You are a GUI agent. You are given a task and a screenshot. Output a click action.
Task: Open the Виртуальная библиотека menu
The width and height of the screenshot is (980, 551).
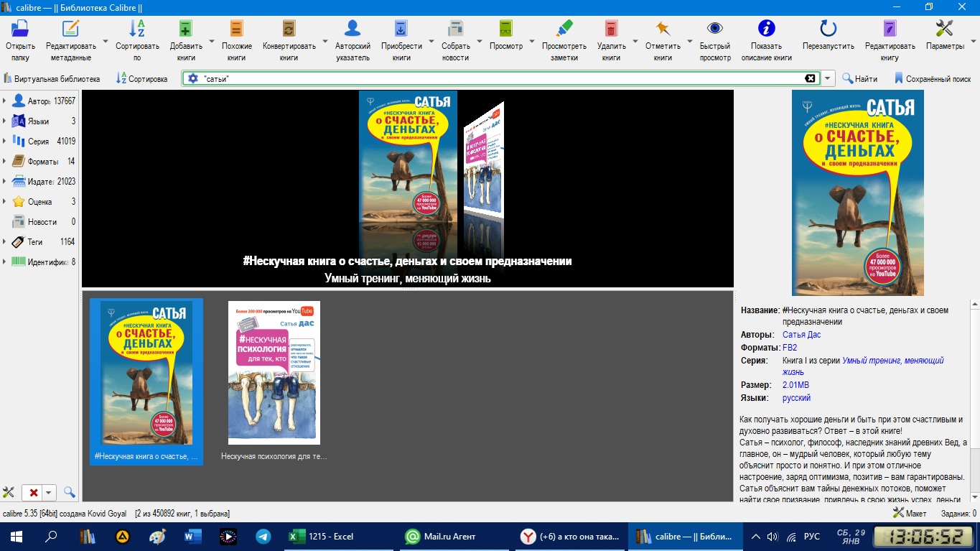(x=52, y=79)
